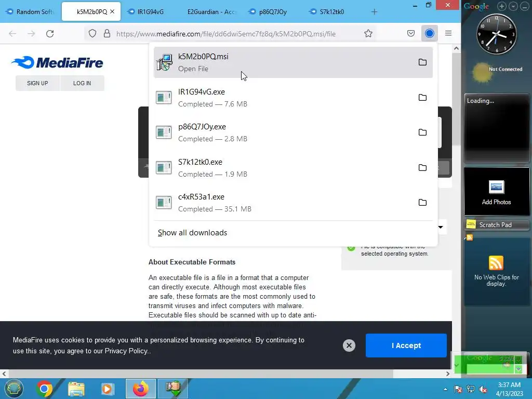Open the Windows Start menu

(13, 389)
